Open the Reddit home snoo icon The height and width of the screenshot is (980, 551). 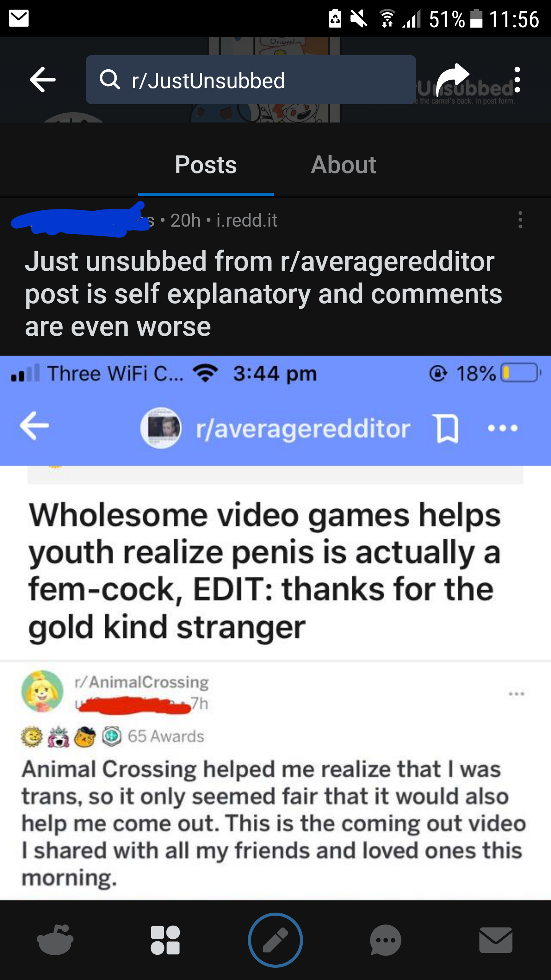pyautogui.click(x=55, y=940)
